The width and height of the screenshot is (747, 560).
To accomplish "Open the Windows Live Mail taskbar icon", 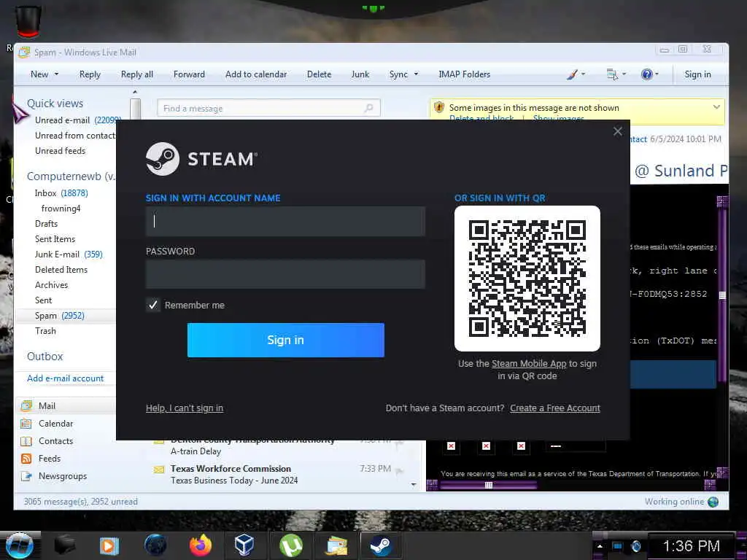I will click(x=336, y=545).
